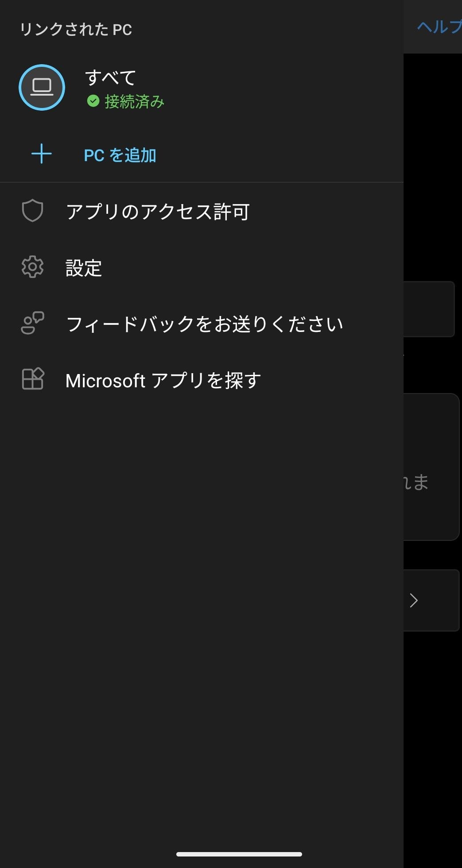The image size is (462, 868).
Task: Tap the home indicator bar at bottom
Action: 239,854
